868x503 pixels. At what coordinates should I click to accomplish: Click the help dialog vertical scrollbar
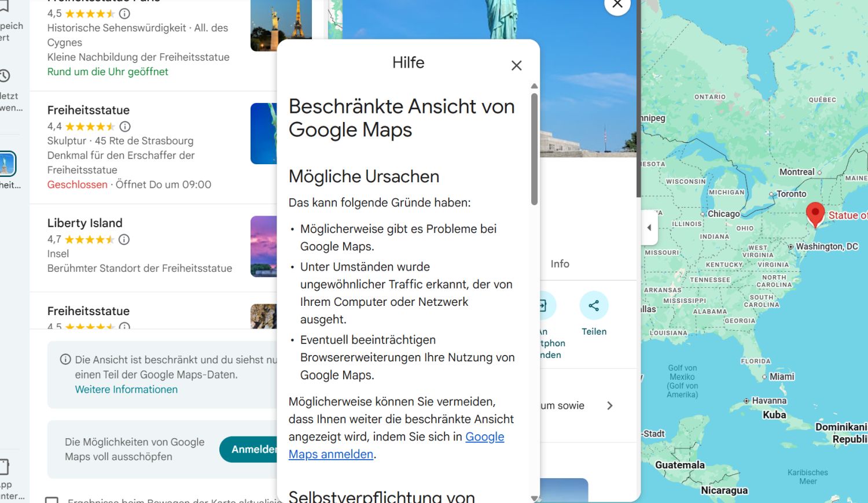(x=534, y=150)
